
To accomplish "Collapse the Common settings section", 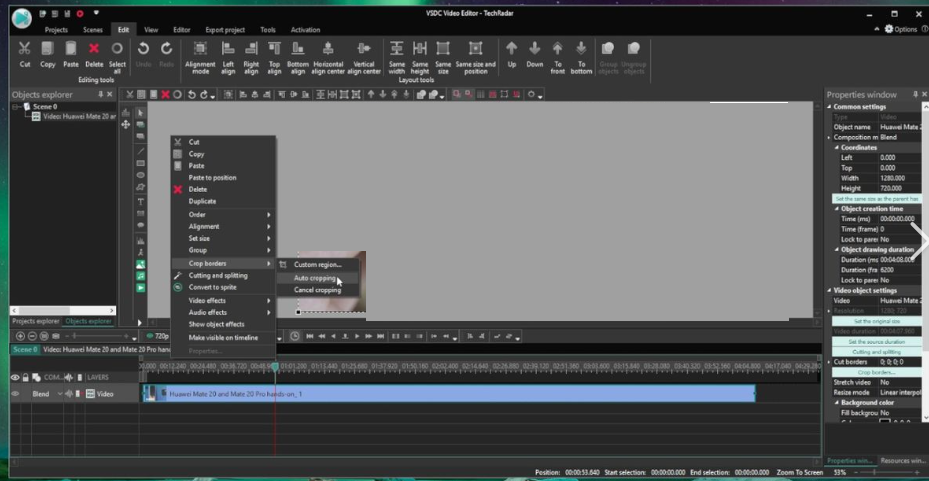I will 829,107.
